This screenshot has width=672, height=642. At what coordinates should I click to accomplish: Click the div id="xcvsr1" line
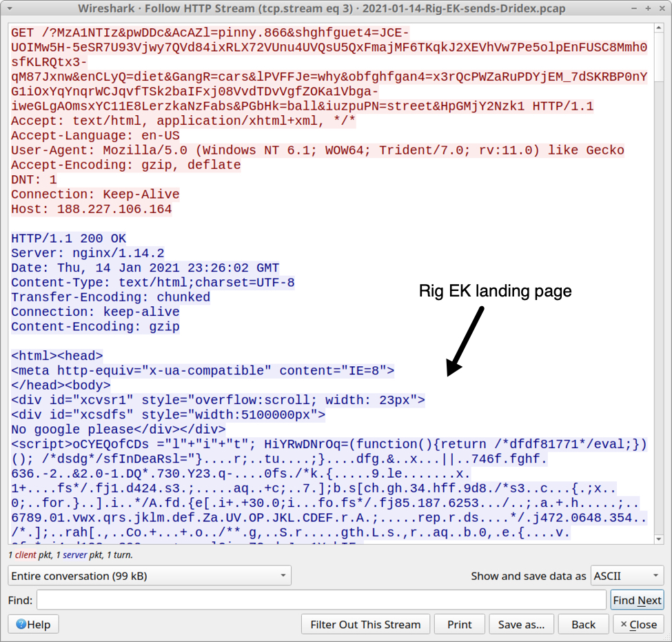pyautogui.click(x=218, y=400)
